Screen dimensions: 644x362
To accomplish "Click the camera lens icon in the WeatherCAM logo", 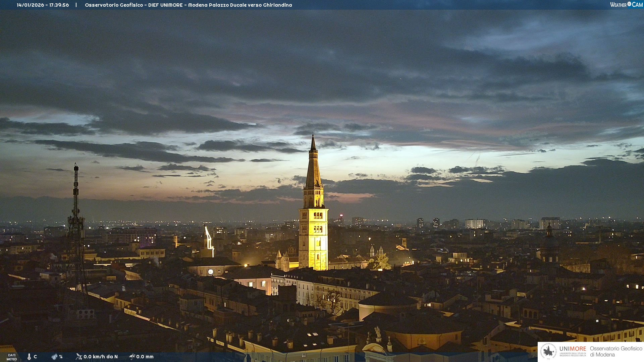I will [629, 4].
